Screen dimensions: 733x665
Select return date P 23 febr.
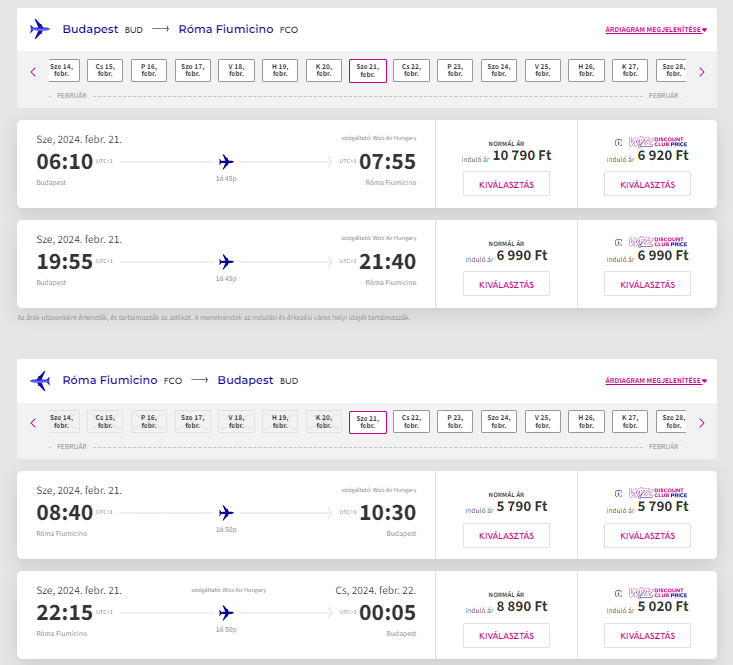pos(456,422)
